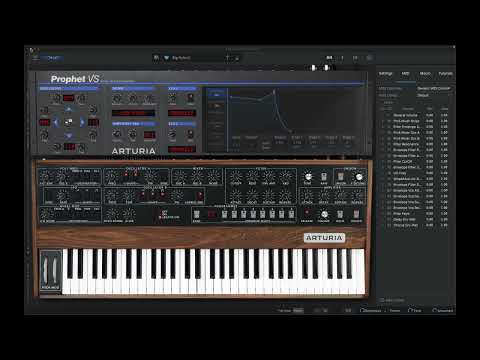The height and width of the screenshot is (360, 480).
Task: Open the main hamburger menu
Action: tap(35, 58)
